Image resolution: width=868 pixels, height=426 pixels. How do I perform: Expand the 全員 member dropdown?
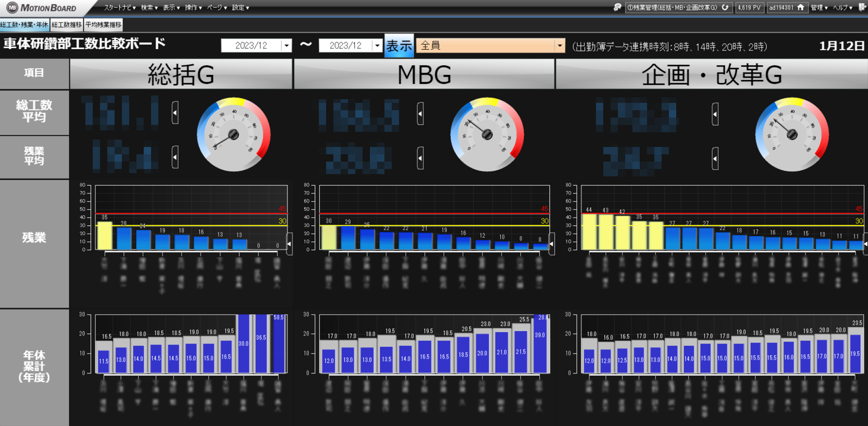[560, 46]
